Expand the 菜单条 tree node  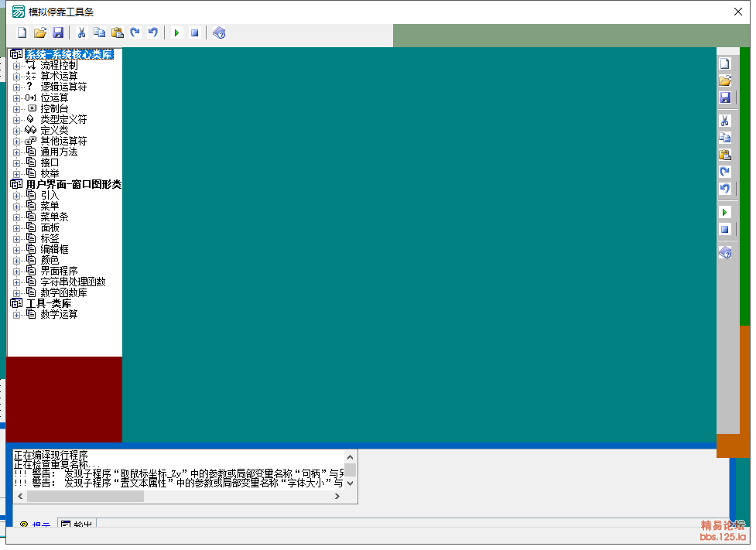[16, 217]
